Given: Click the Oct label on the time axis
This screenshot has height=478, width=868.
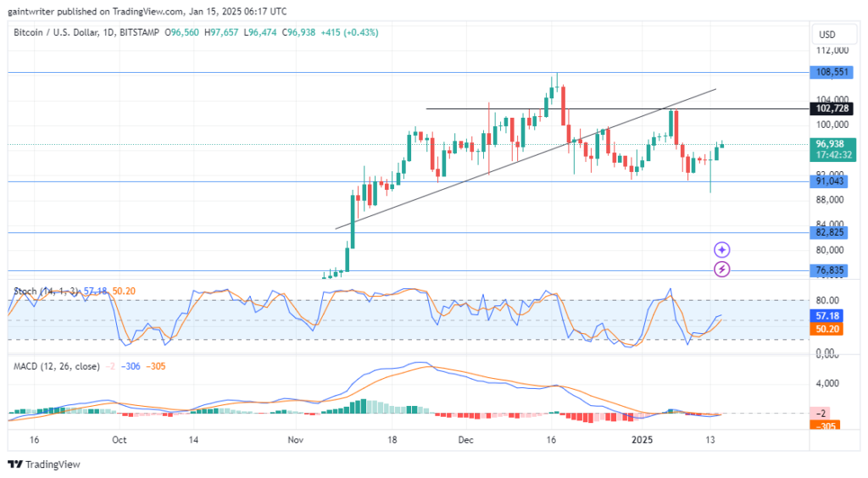Looking at the screenshot, I should point(119,440).
